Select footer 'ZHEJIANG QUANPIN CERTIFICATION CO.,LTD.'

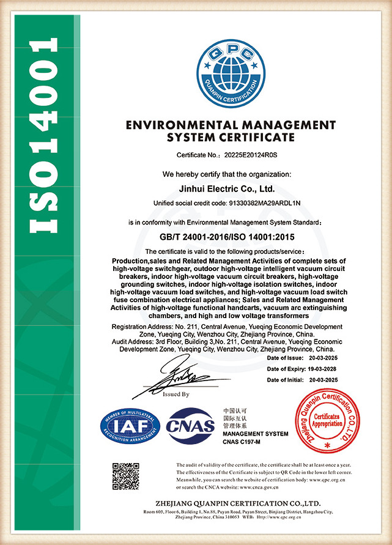[238, 503]
